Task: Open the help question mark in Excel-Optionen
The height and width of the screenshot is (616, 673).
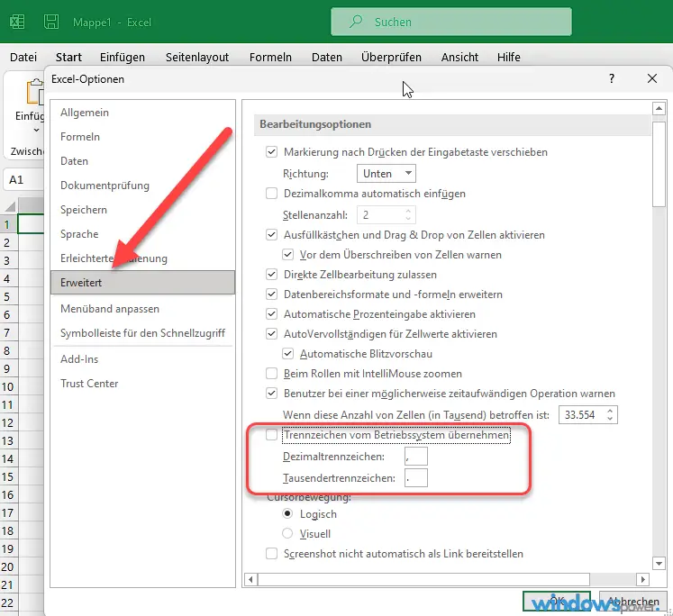Action: [x=612, y=78]
